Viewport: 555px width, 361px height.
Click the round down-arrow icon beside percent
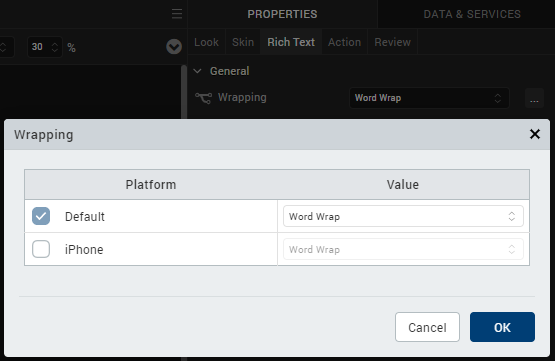(x=174, y=46)
